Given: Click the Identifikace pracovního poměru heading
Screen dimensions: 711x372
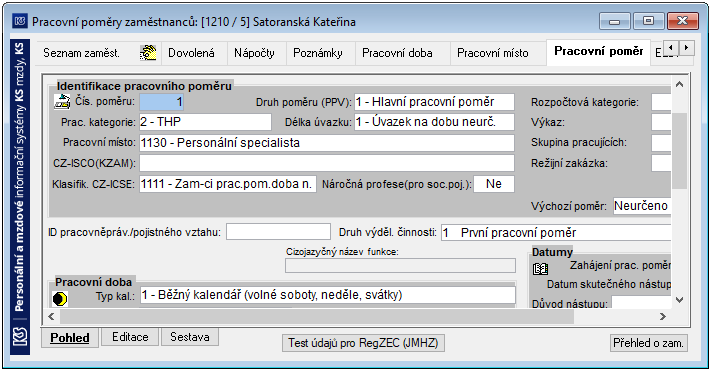Looking at the screenshot, I should pyautogui.click(x=144, y=86).
